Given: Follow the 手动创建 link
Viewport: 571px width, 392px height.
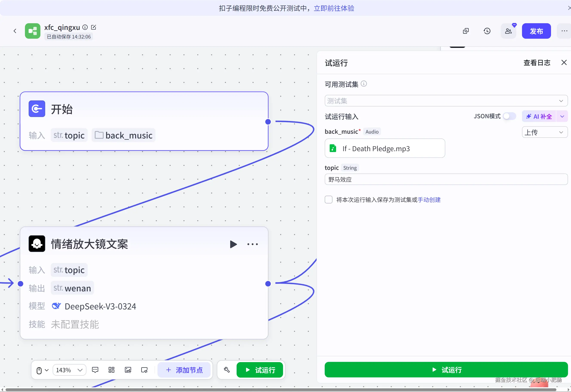Looking at the screenshot, I should tap(429, 200).
